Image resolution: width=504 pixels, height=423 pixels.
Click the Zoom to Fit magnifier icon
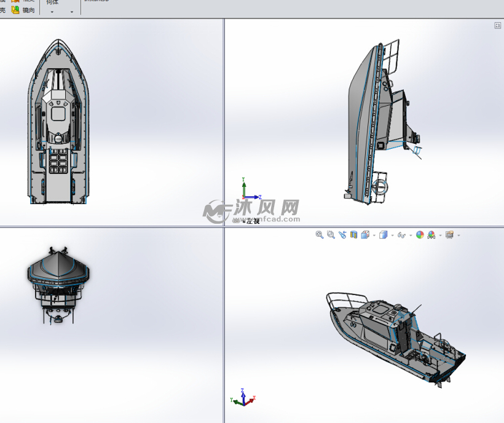pyautogui.click(x=320, y=235)
